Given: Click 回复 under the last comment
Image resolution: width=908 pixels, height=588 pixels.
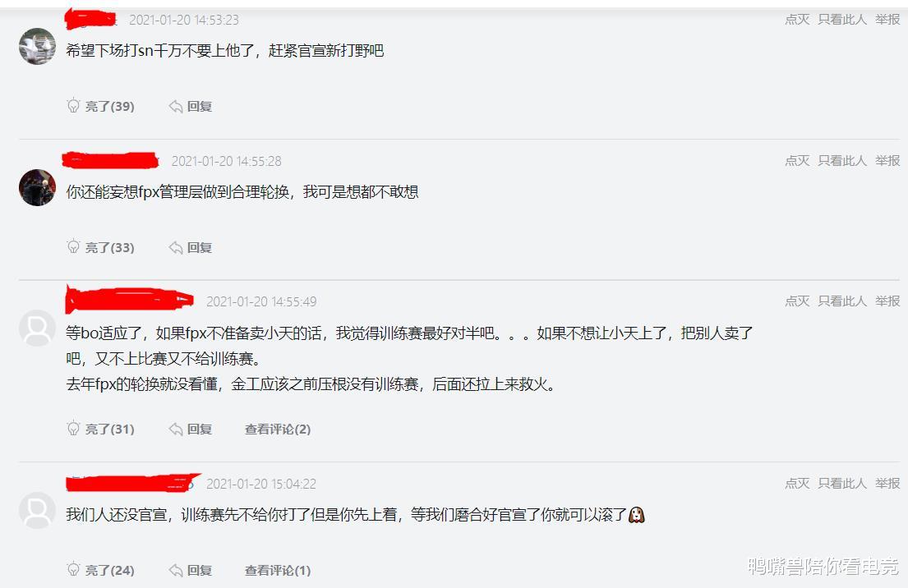Looking at the screenshot, I should [x=191, y=570].
